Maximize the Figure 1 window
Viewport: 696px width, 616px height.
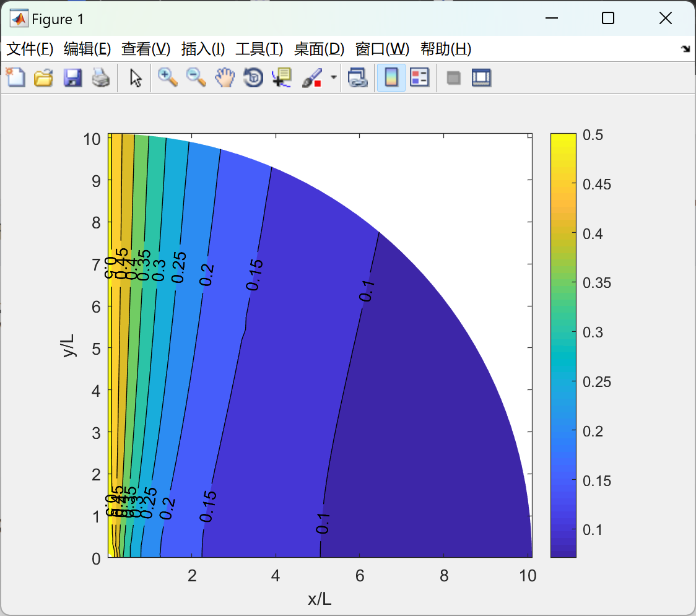tap(607, 18)
